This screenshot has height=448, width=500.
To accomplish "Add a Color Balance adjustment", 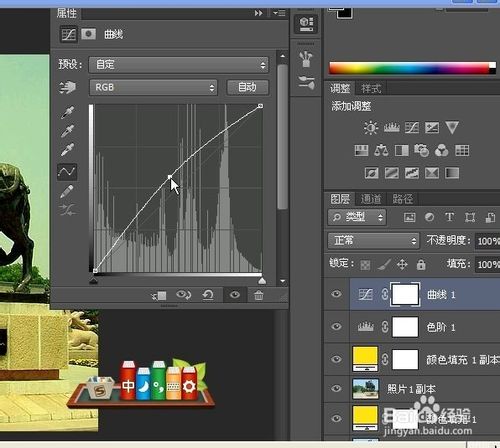I will [x=381, y=151].
